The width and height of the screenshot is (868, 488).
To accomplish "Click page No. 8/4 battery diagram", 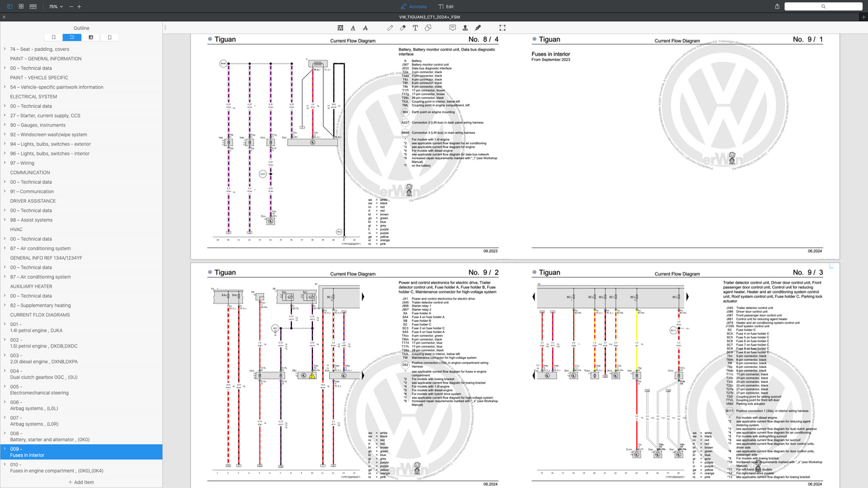I will (353, 146).
